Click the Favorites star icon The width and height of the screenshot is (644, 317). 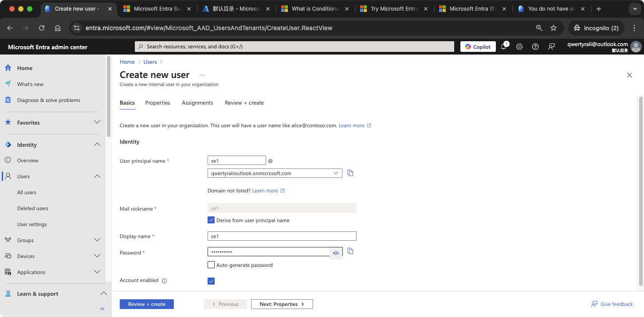[x=8, y=122]
